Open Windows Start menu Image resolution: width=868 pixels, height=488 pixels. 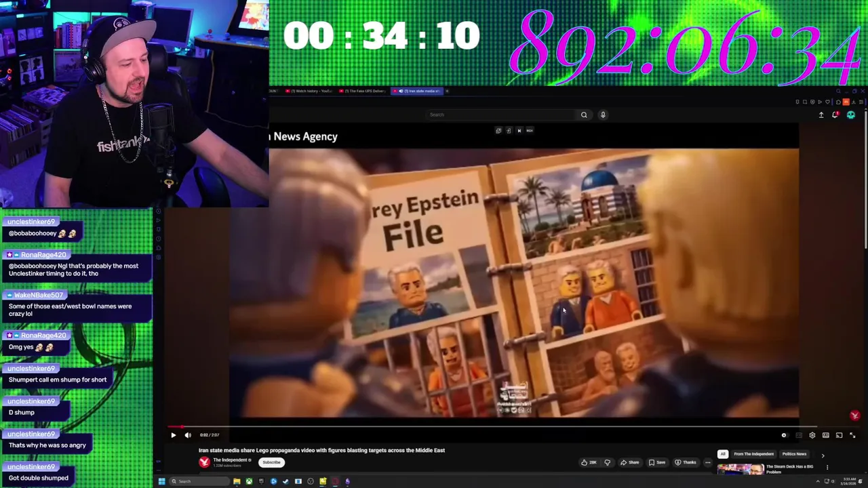pos(161,481)
